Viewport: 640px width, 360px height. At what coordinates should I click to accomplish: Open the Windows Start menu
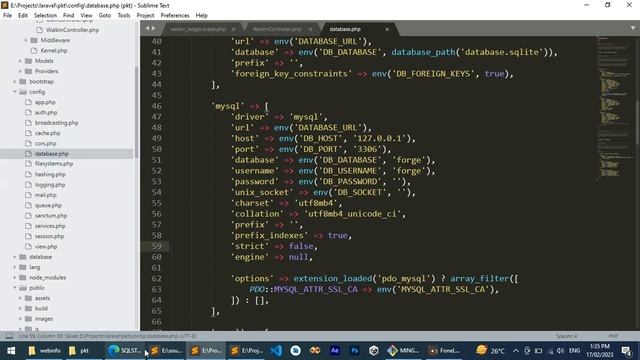[11, 351]
